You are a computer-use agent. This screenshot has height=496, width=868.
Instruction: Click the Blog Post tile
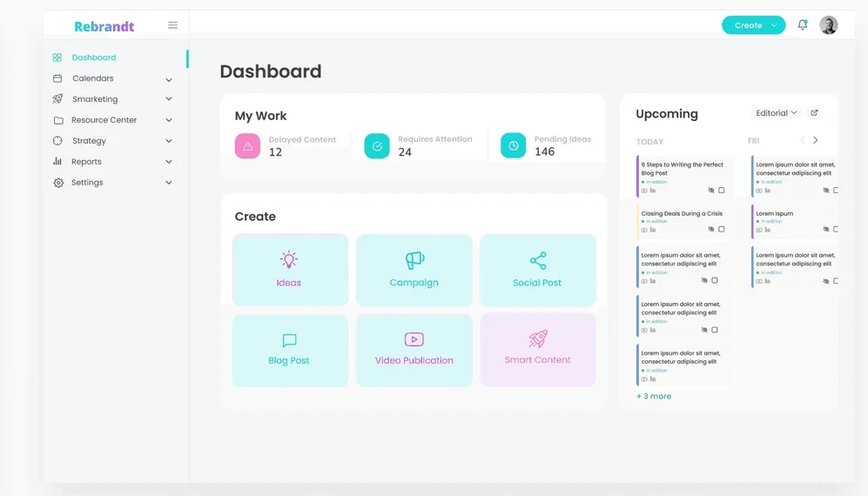pyautogui.click(x=290, y=351)
